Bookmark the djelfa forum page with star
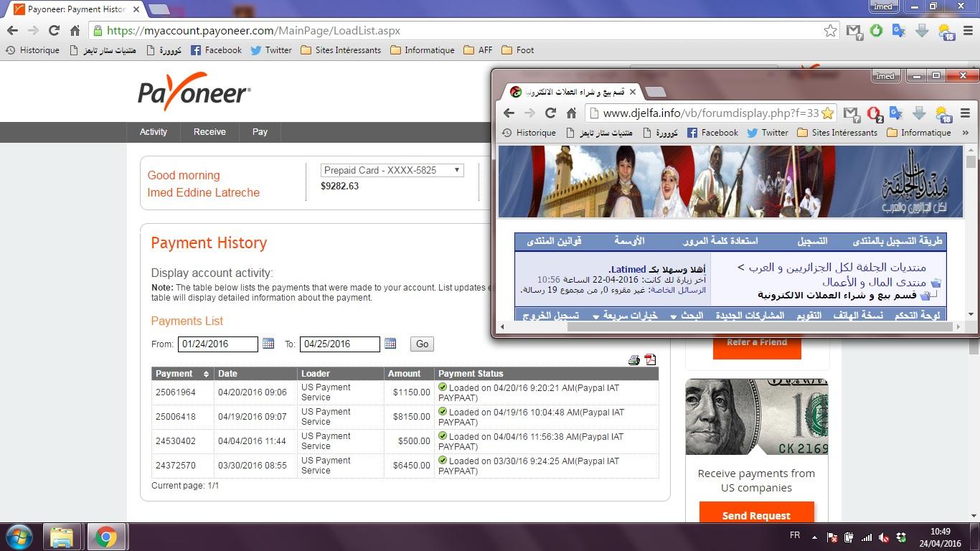This screenshot has width=980, height=551. tap(827, 113)
